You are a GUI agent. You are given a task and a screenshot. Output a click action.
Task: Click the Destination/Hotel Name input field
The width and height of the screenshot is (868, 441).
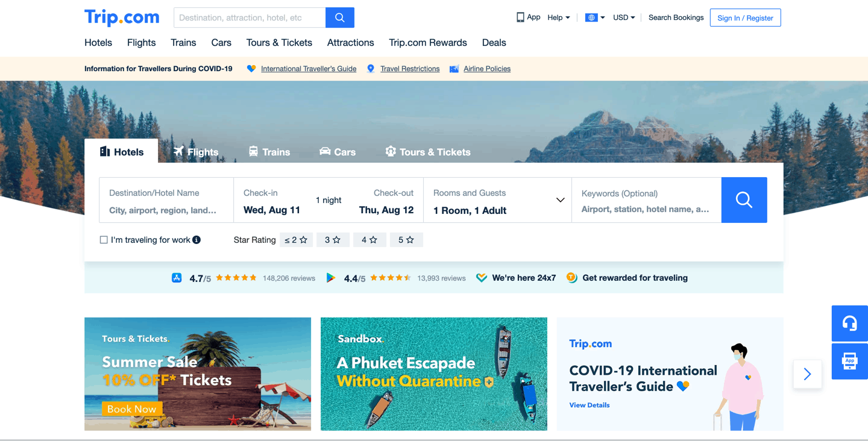166,200
